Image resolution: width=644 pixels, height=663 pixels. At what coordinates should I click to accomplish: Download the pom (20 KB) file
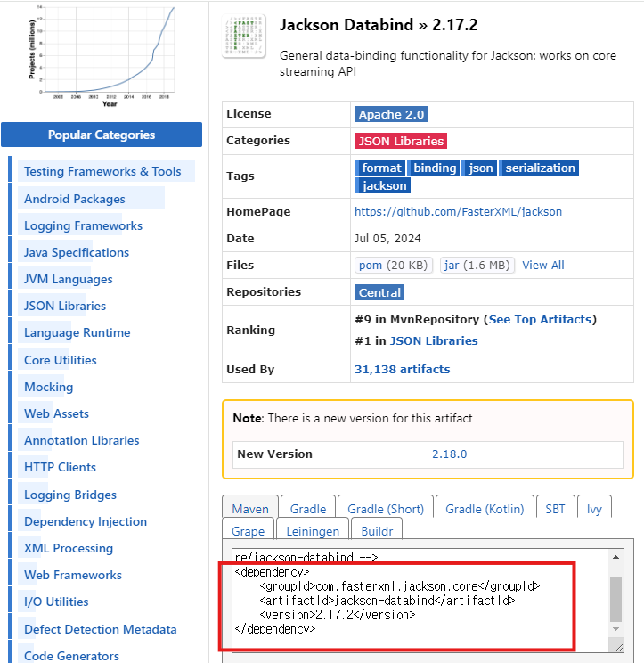[394, 266]
